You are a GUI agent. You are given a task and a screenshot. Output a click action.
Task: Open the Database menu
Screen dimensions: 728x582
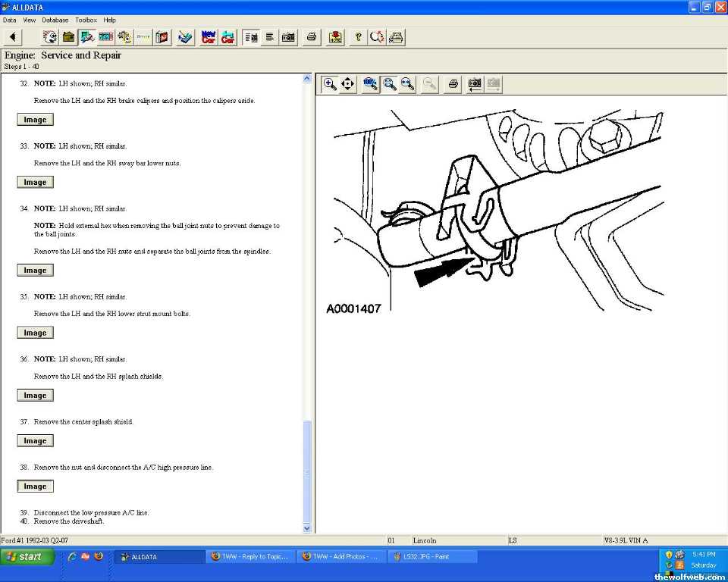(55, 20)
